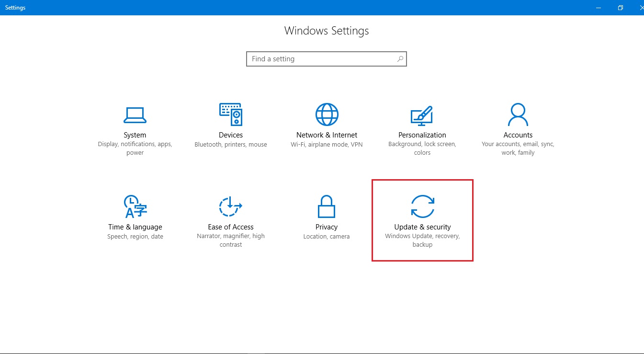Open Devices via the keyboard and speaker icon
Screen dimensions: 644x354
230,114
